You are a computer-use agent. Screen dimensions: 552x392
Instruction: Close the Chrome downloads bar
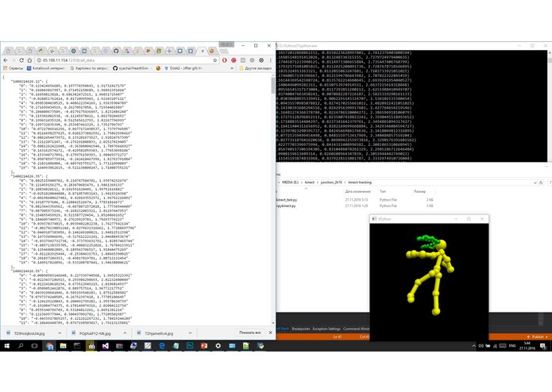point(270,332)
